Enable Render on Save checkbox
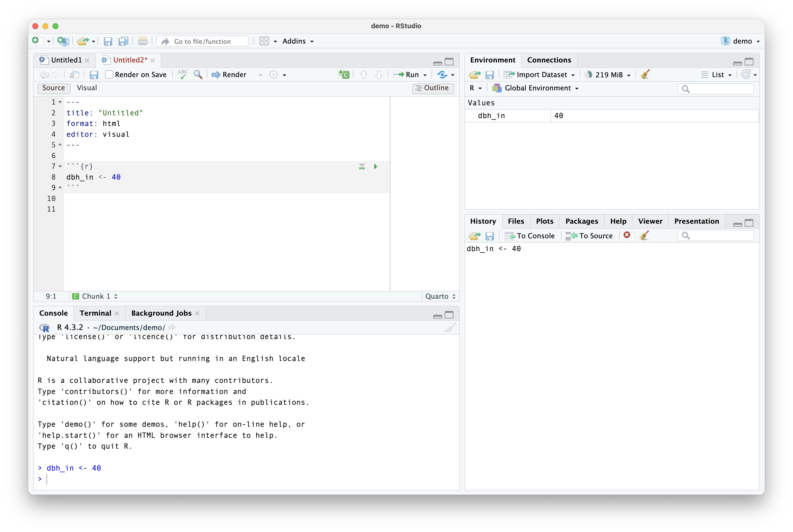793x532 pixels. 109,75
